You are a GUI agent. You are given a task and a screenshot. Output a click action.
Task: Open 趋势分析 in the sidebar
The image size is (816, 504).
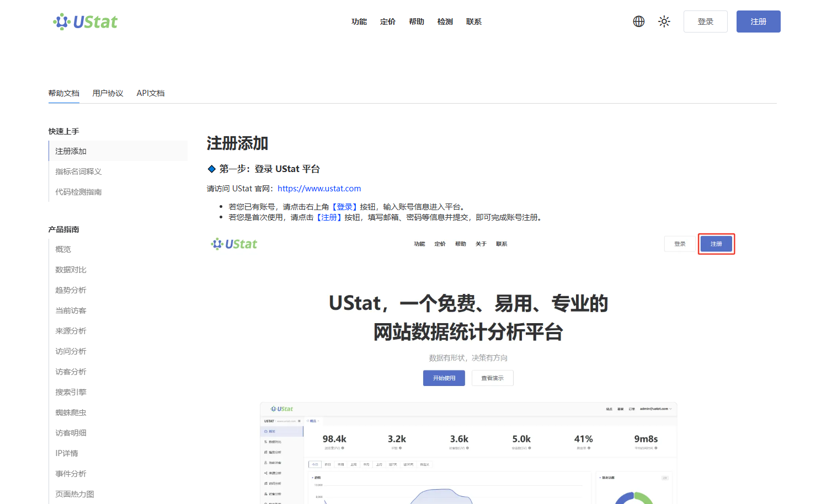[118, 290]
